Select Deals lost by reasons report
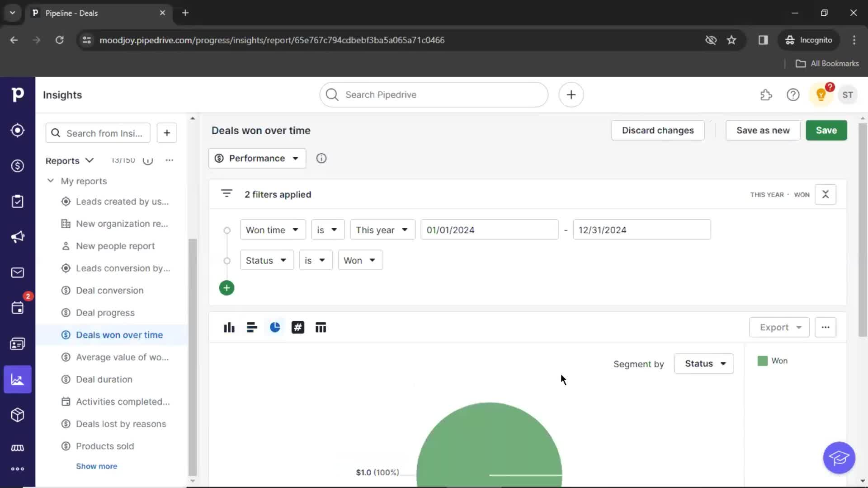Screen dimensions: 868x488 pyautogui.click(x=120, y=424)
